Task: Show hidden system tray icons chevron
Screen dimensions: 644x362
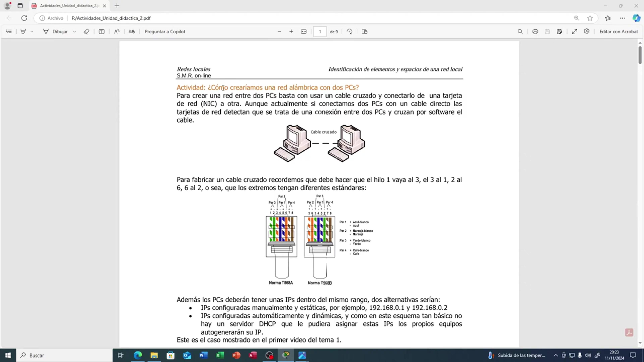Action: (555, 355)
